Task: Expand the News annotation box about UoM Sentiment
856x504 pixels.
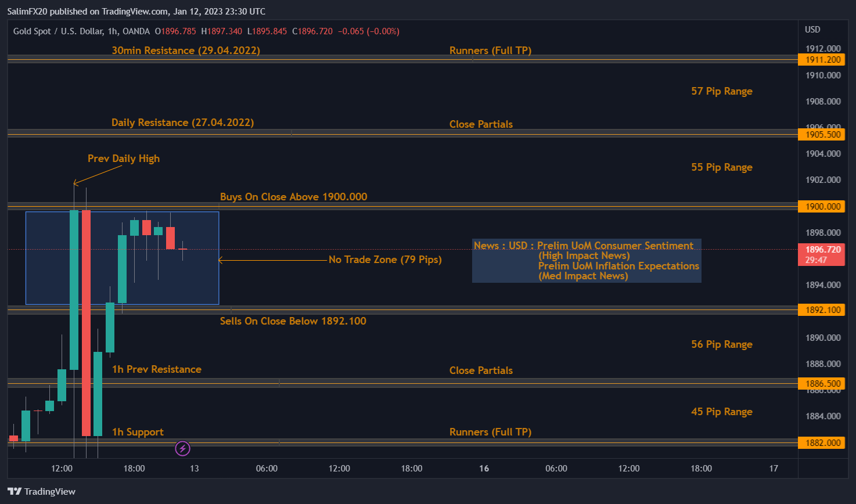Action: [x=587, y=260]
